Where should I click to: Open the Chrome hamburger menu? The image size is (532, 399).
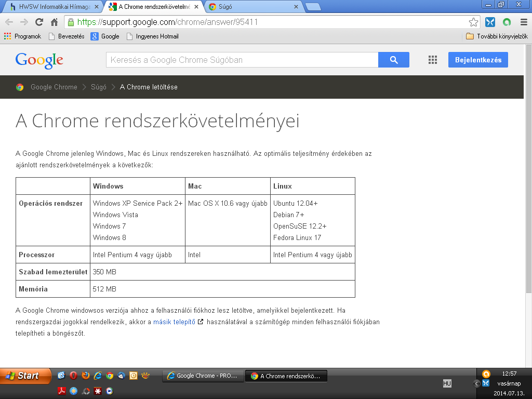click(x=524, y=22)
